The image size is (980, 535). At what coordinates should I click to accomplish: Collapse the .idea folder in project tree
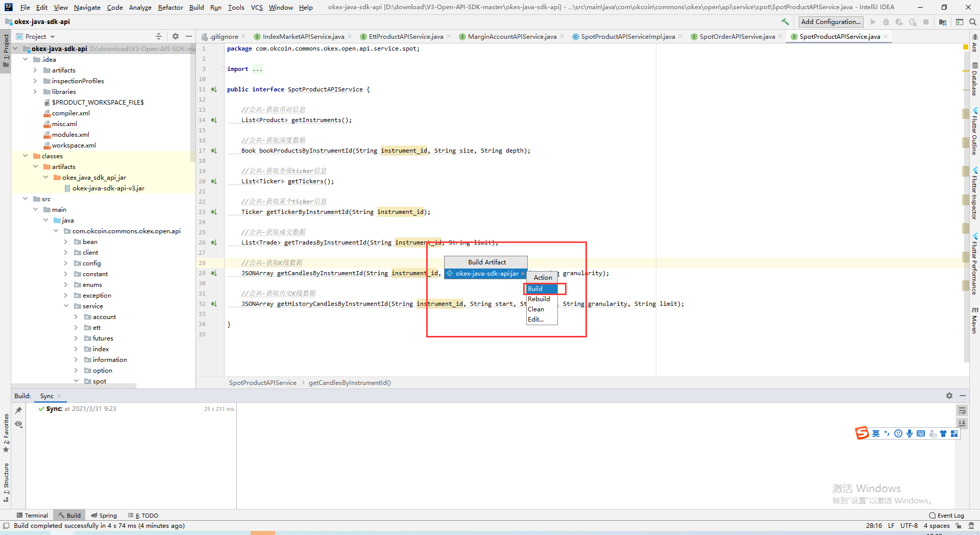click(x=25, y=59)
